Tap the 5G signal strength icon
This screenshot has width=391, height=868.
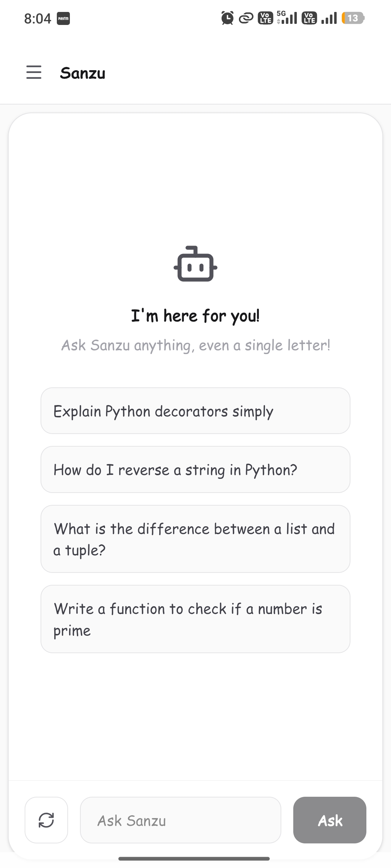tap(287, 17)
